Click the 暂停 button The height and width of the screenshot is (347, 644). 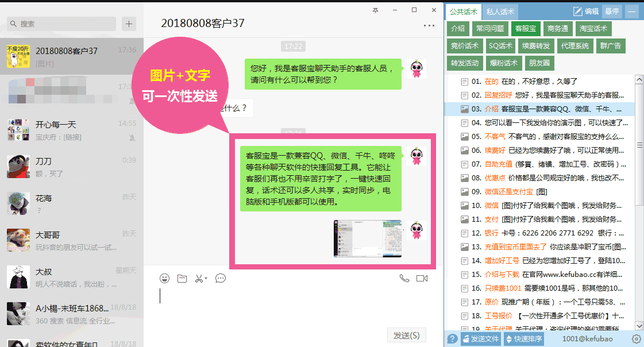click(612, 11)
